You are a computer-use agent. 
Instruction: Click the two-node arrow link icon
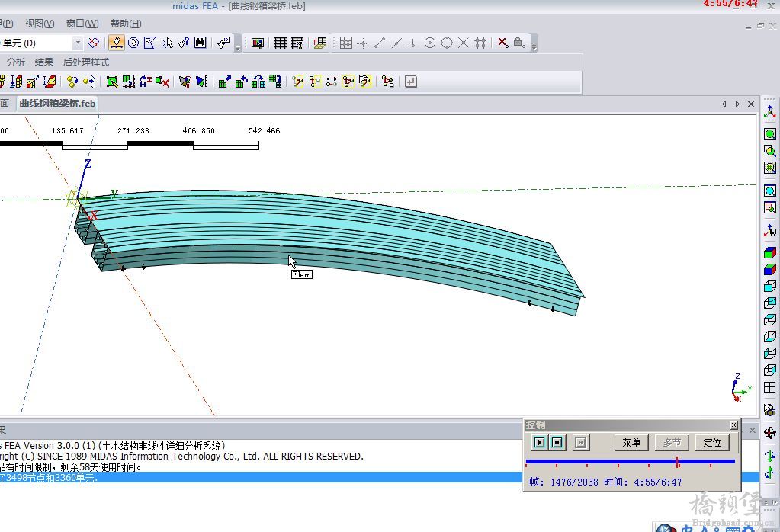tap(332, 82)
